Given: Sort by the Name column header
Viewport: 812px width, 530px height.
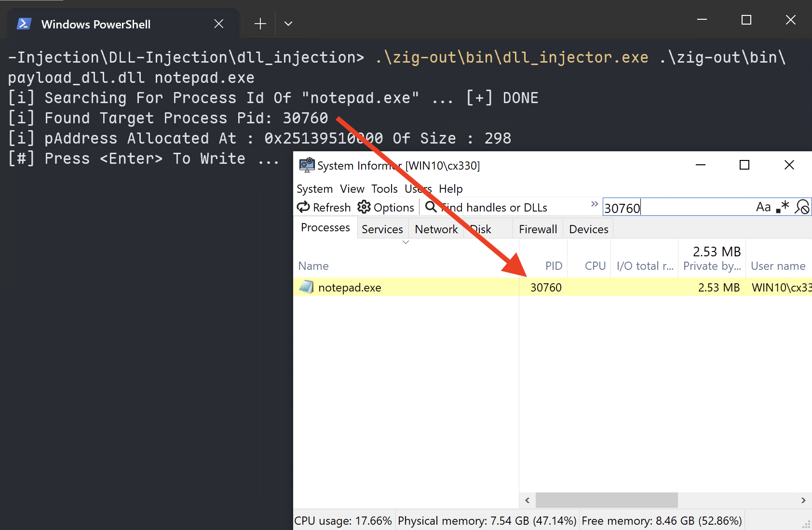Looking at the screenshot, I should click(406, 259).
